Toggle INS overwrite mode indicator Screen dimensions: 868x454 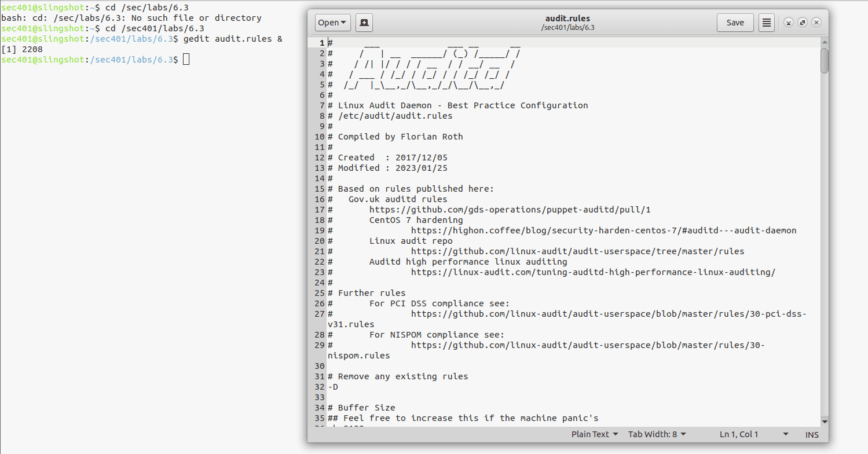point(812,434)
